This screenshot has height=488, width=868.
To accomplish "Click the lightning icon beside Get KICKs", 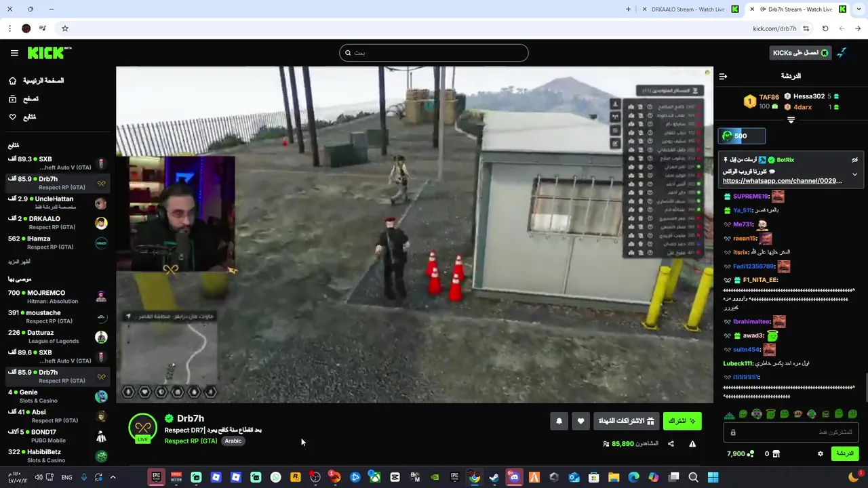I will [842, 53].
